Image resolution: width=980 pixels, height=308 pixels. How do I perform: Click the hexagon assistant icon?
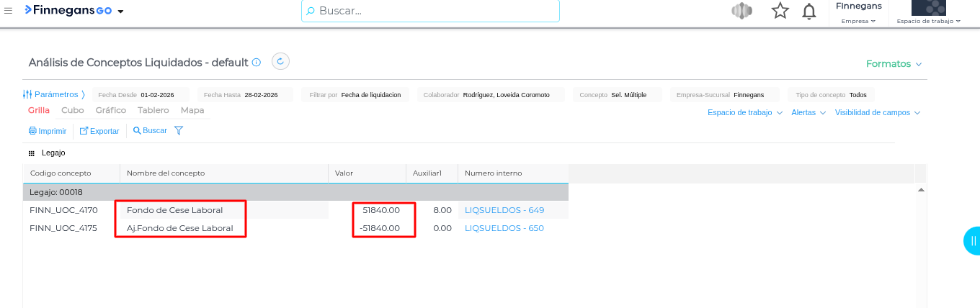coord(741,11)
